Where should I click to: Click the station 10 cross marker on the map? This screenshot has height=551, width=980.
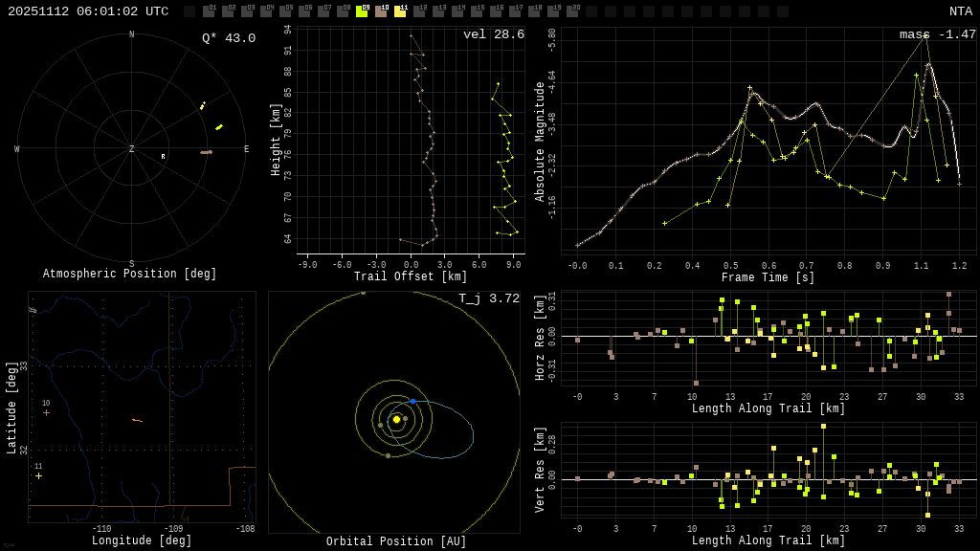pyautogui.click(x=46, y=412)
